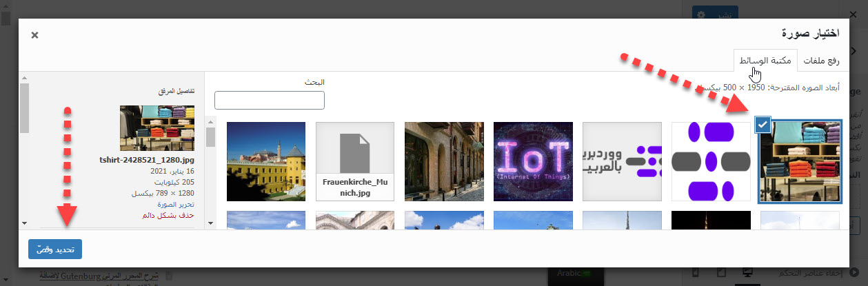Open the مكتبة الوسائط tab
Image resolution: width=868 pixels, height=286 pixels.
point(765,61)
